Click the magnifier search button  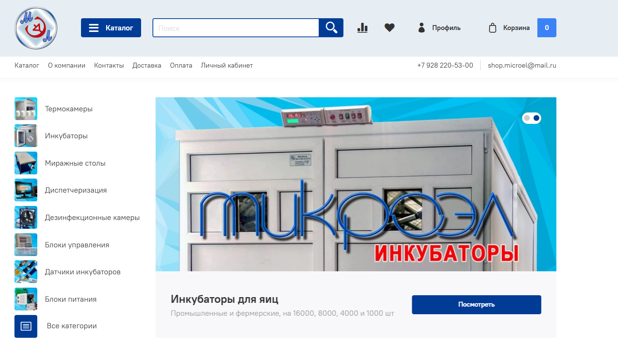tap(331, 28)
